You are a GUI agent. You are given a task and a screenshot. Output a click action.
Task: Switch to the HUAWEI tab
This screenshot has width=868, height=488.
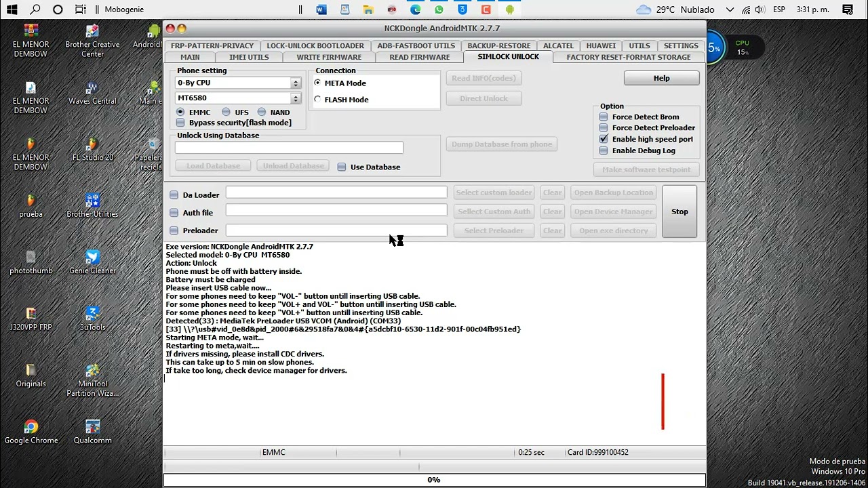pos(601,45)
